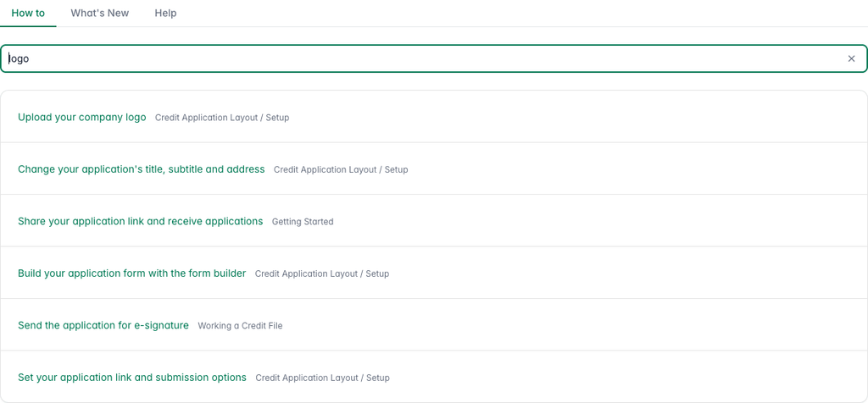This screenshot has height=403, width=868.
Task: Open the Help tab
Action: pos(165,14)
